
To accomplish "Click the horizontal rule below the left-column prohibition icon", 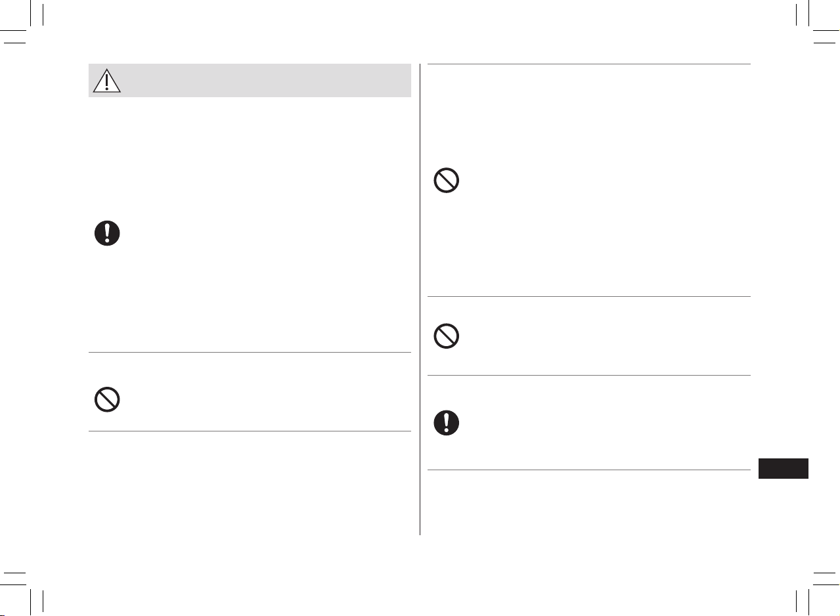I will pos(250,431).
